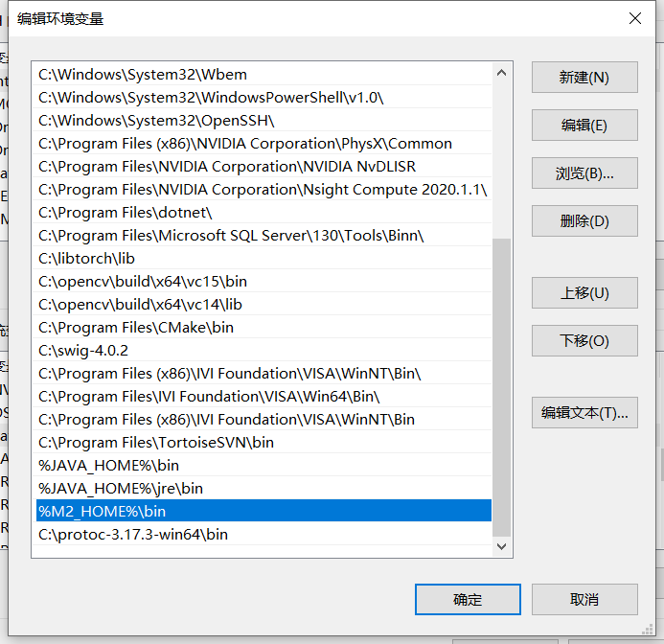This screenshot has width=664, height=644.
Task: Select VISA\WinNT\Bin entry without trailing slash
Action: tap(263, 420)
